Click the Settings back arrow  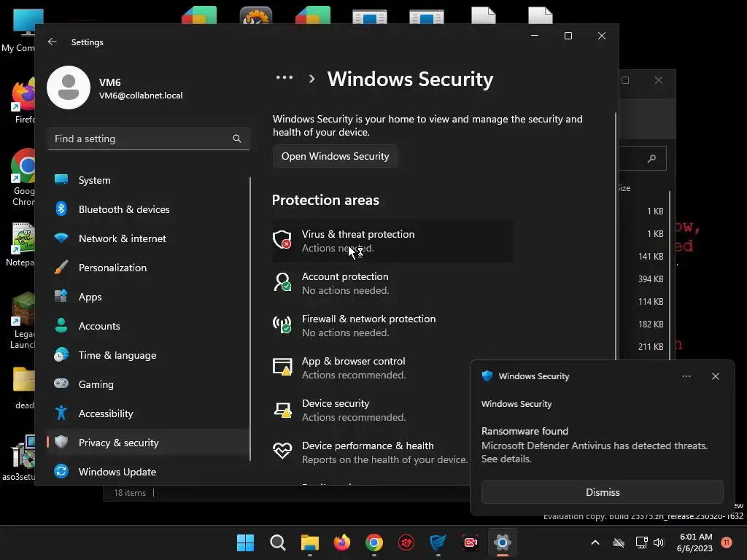(x=53, y=42)
